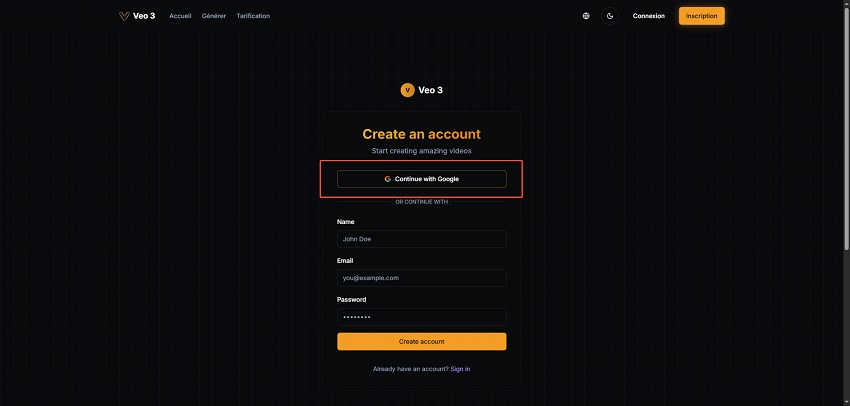Click the orange V badge above form
Image resolution: width=850 pixels, height=406 pixels.
(x=407, y=90)
